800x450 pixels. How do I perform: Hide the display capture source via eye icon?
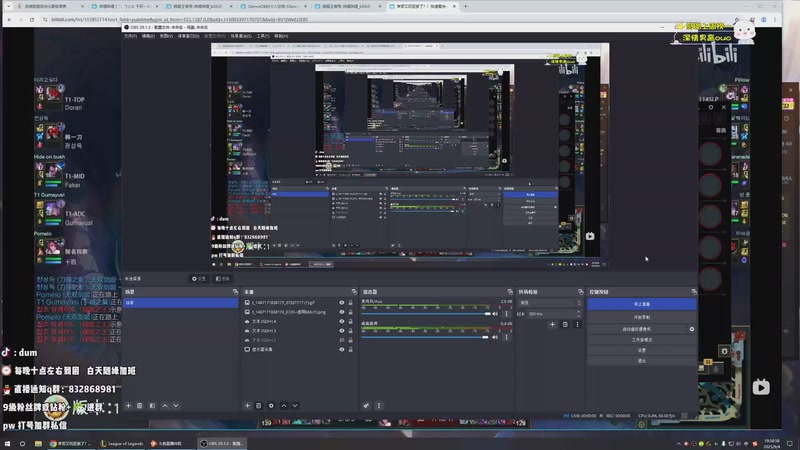click(x=341, y=349)
